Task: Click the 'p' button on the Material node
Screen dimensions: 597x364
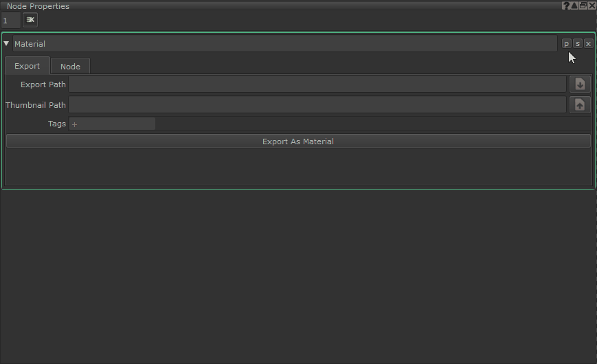Action: point(567,44)
